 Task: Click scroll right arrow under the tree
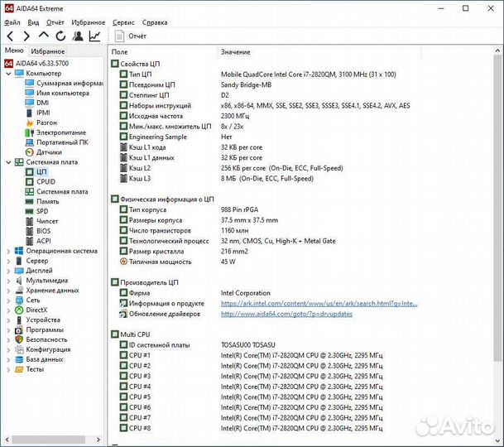coord(98,440)
